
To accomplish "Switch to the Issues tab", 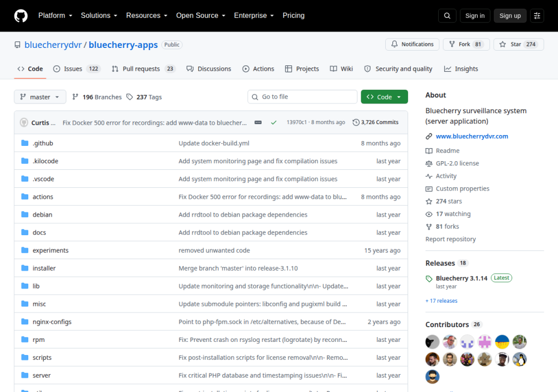I will 77,69.
